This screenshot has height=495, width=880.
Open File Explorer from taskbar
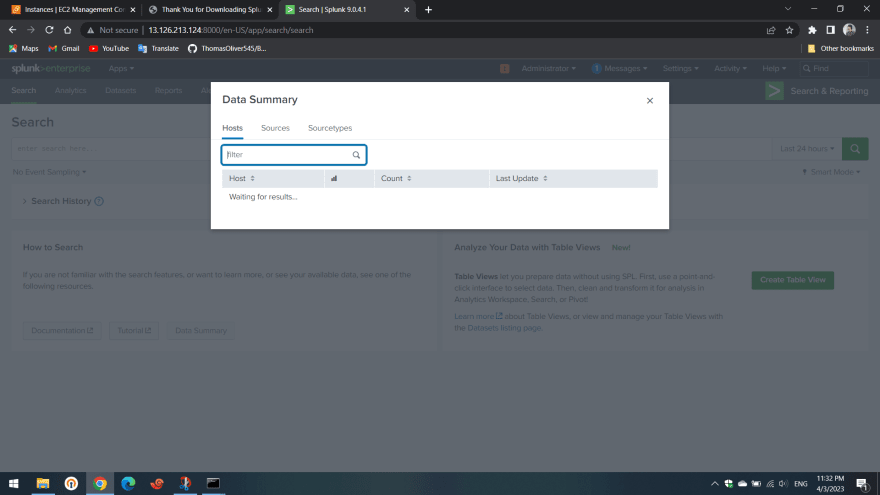click(x=43, y=483)
